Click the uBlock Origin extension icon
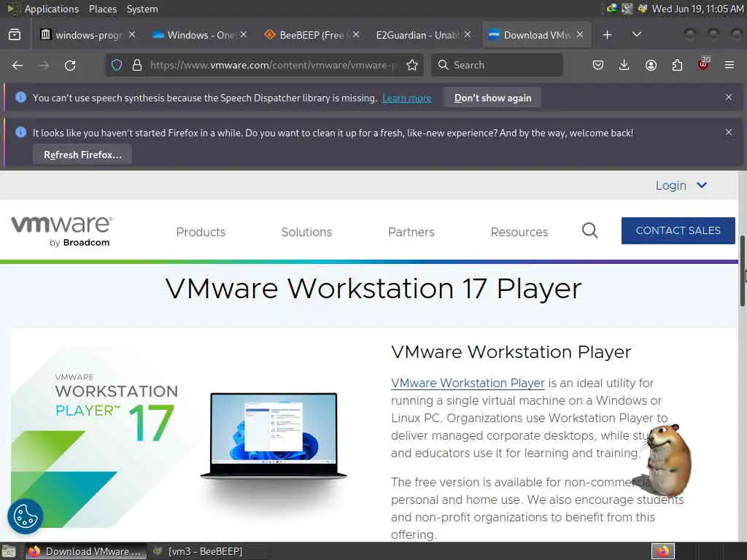The height and width of the screenshot is (560, 747). [704, 64]
